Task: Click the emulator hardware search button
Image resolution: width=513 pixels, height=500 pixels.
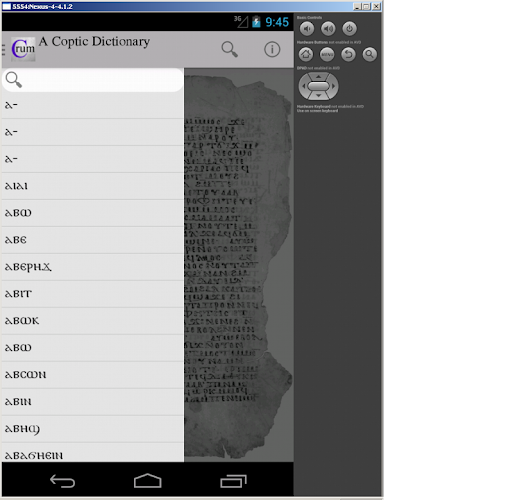Action: coord(369,54)
